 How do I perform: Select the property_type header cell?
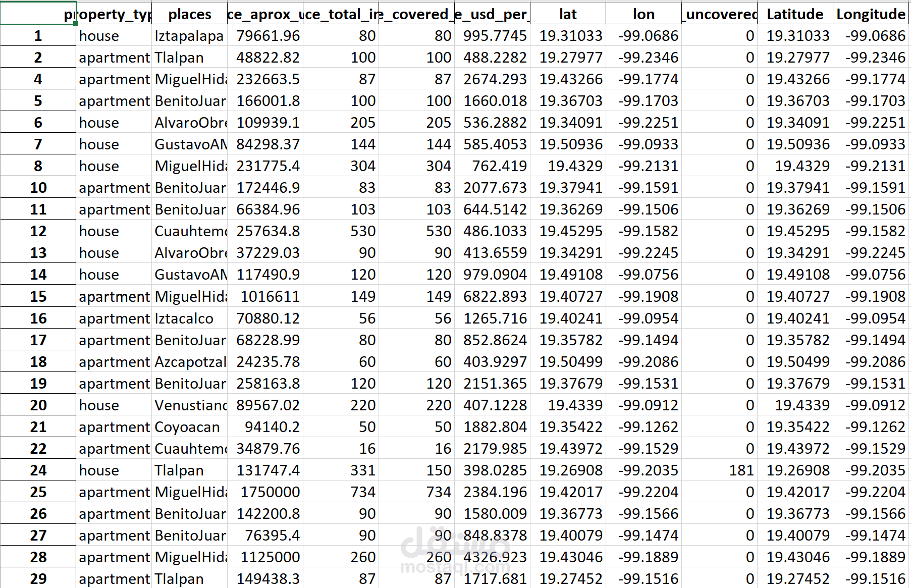tap(114, 14)
